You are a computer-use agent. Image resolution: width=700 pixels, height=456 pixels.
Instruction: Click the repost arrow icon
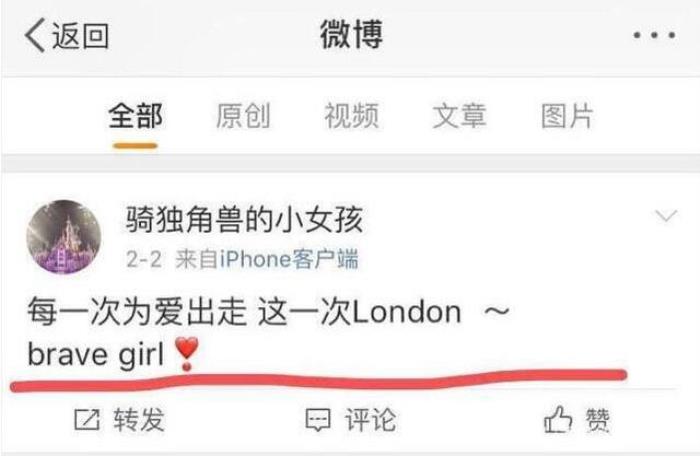[87, 419]
